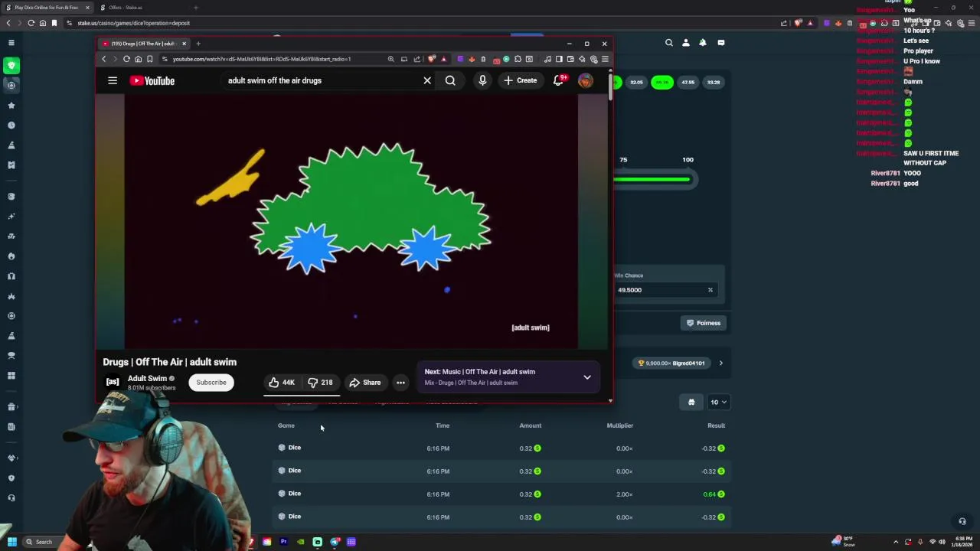Open the Brave shields icon in YouTube window
The width and height of the screenshot is (980, 551).
tap(433, 59)
